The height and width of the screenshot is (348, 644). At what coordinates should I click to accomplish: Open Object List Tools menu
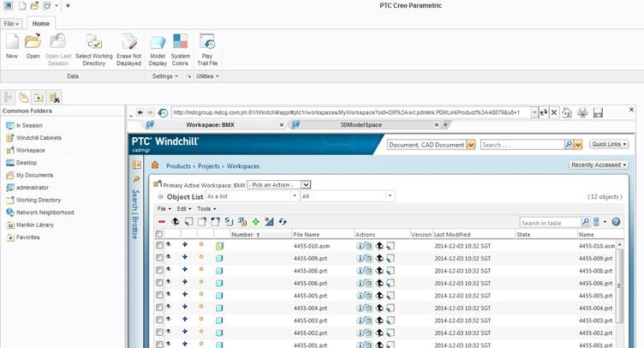coord(206,209)
